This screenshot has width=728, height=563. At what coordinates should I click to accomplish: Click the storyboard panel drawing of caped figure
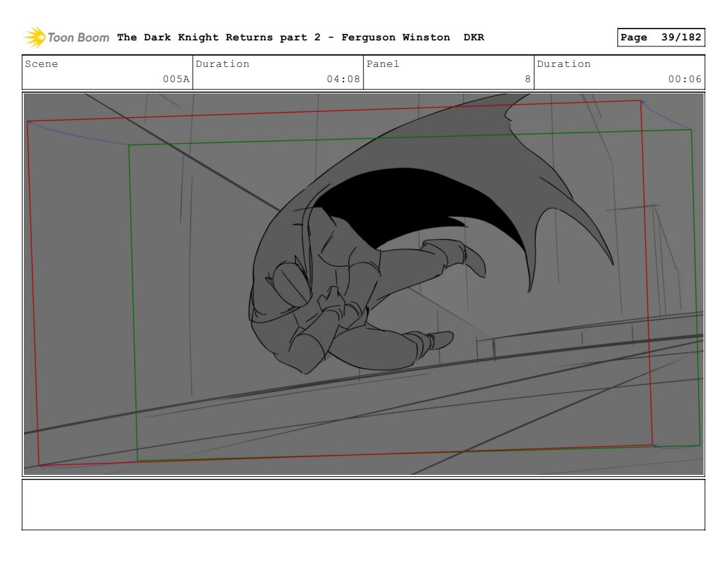[x=363, y=284]
